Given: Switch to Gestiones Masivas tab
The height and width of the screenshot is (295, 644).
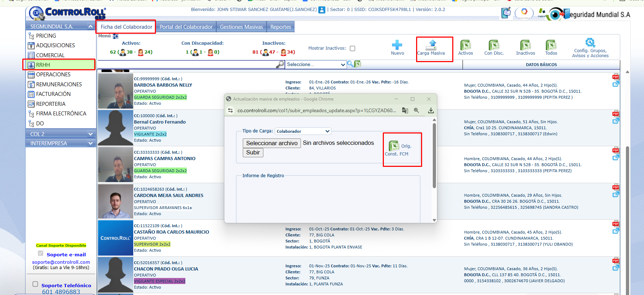Looking at the screenshot, I should [241, 27].
